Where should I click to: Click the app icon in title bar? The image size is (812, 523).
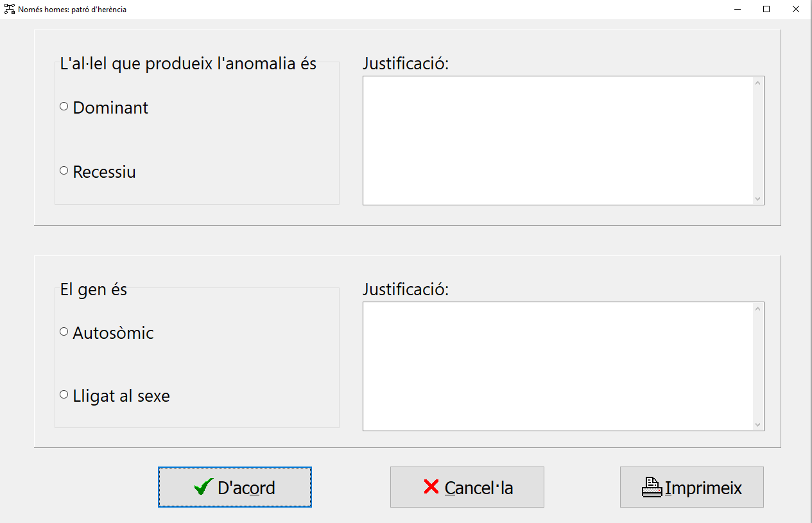(x=10, y=9)
